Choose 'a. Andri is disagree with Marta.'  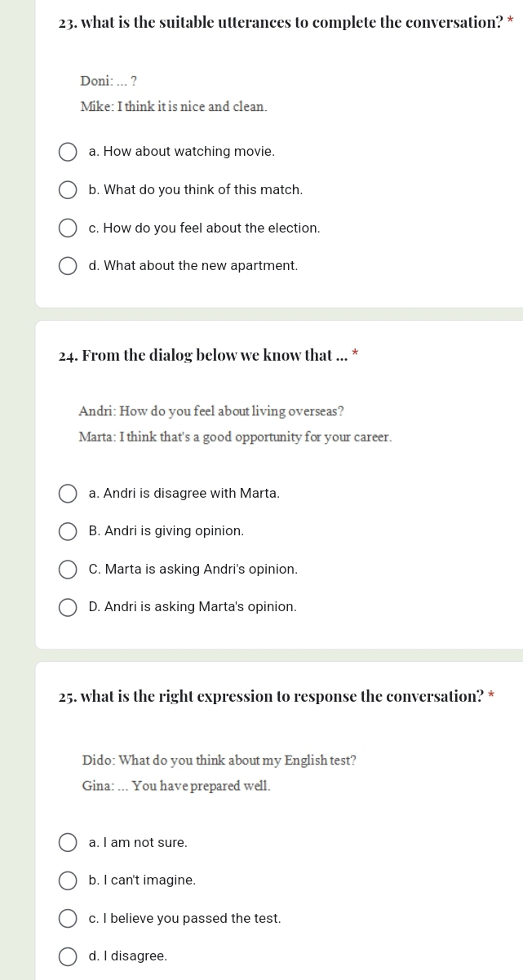point(69,494)
